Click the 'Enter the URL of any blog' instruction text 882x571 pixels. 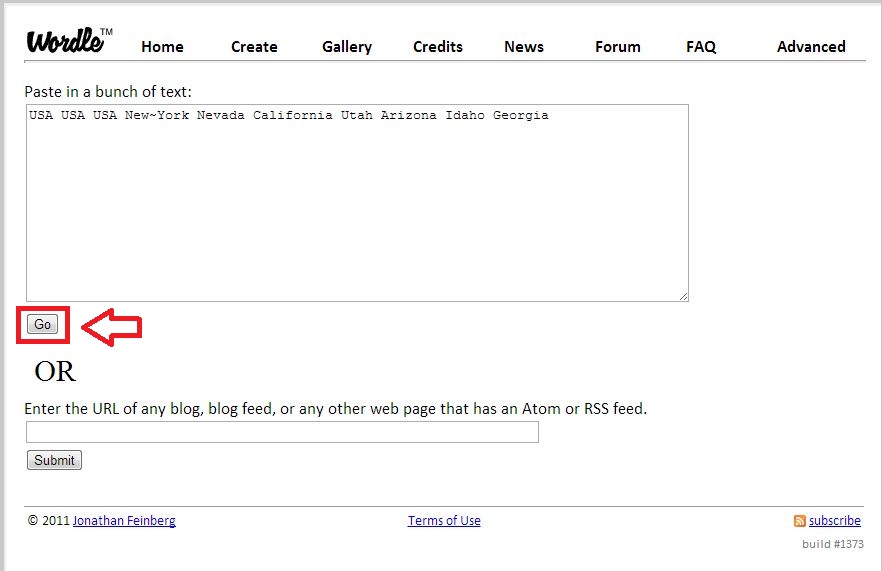(x=335, y=408)
